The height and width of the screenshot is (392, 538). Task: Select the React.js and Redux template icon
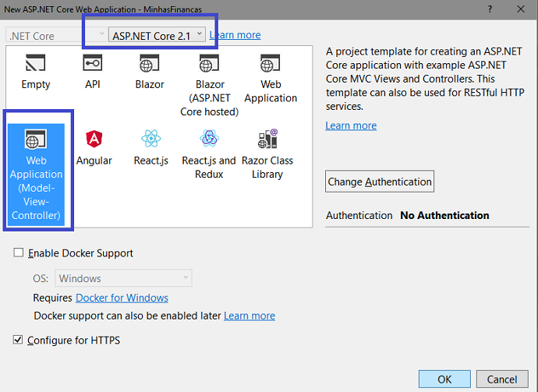pos(209,138)
